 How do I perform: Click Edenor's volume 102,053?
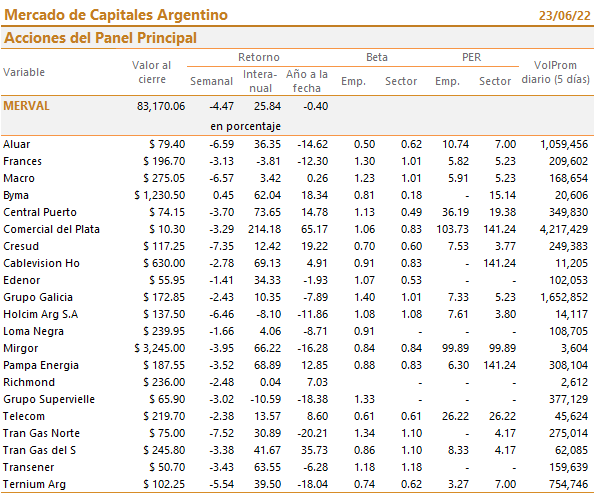pyautogui.click(x=569, y=280)
